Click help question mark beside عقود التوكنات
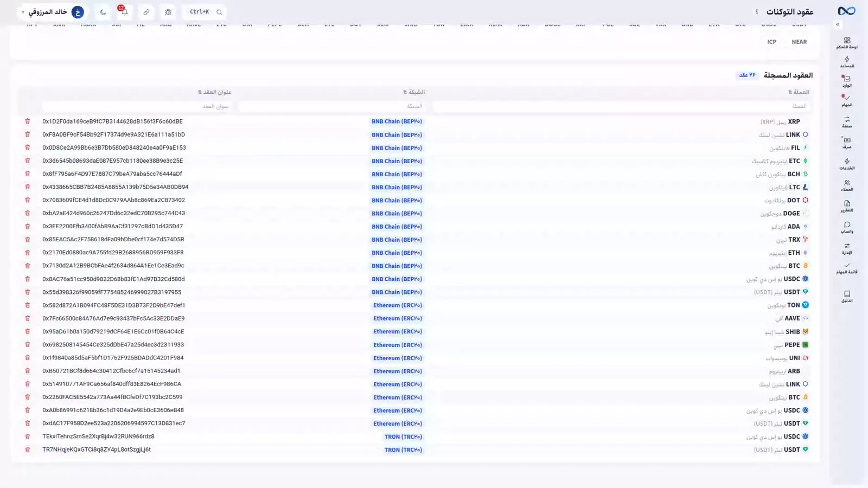 757,12
